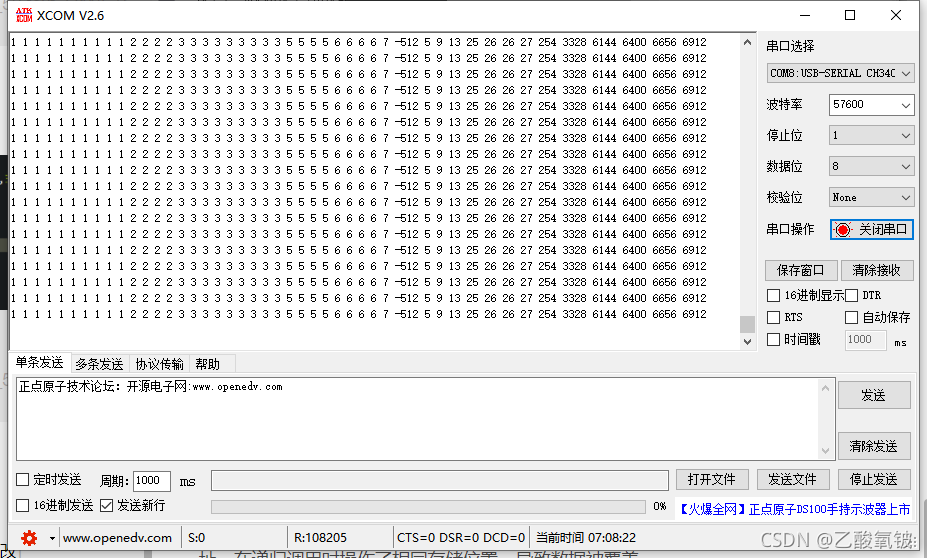Click the www.openedv.com status bar link
Viewport: 927px width, 558px height.
tap(118, 538)
